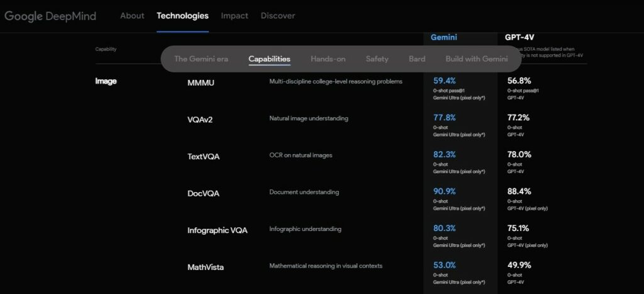Click 'Mathematical reasoning in visual contexts' description
The height and width of the screenshot is (294, 644).
(326, 266)
